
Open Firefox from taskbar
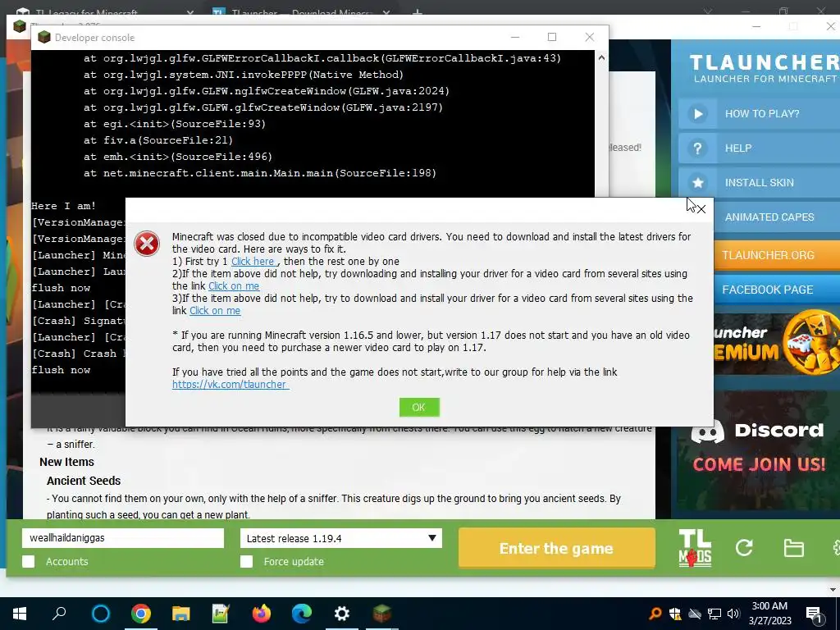[262, 614]
